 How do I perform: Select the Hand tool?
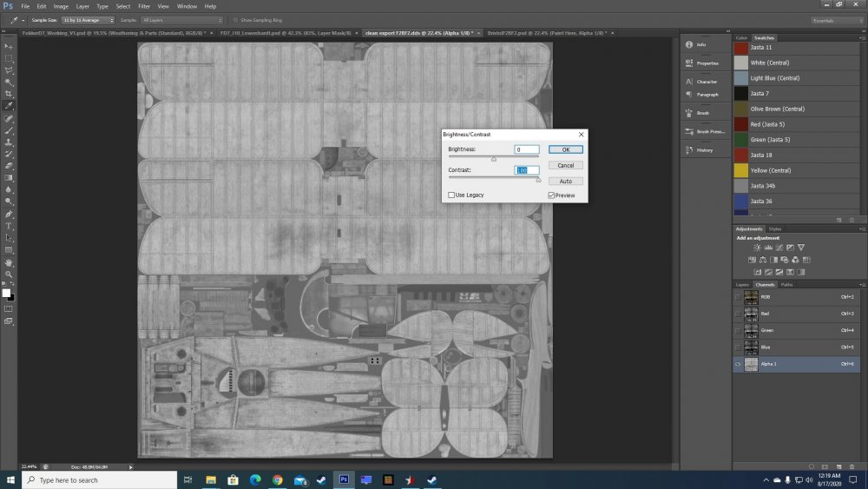tap(9, 261)
